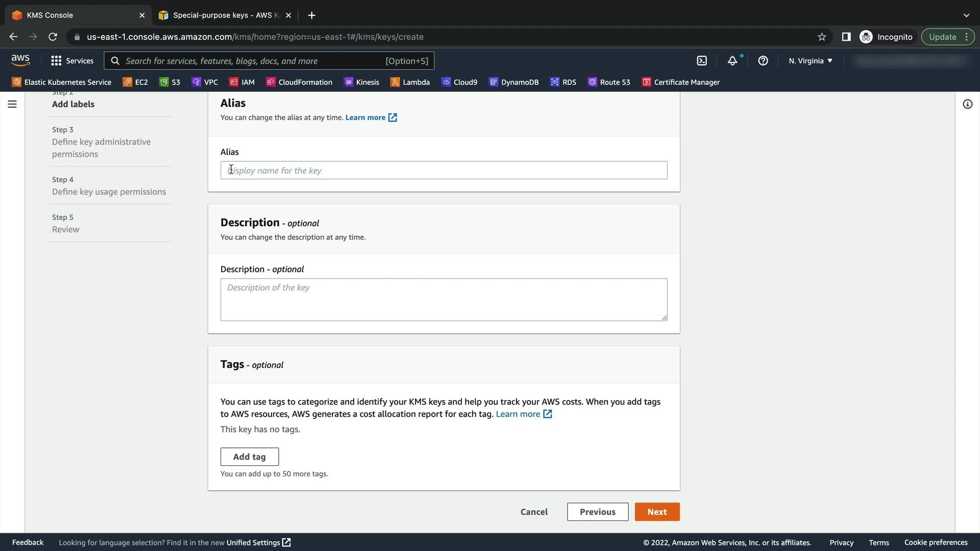
Task: Open Chrome Update menu button
Action: (x=948, y=37)
